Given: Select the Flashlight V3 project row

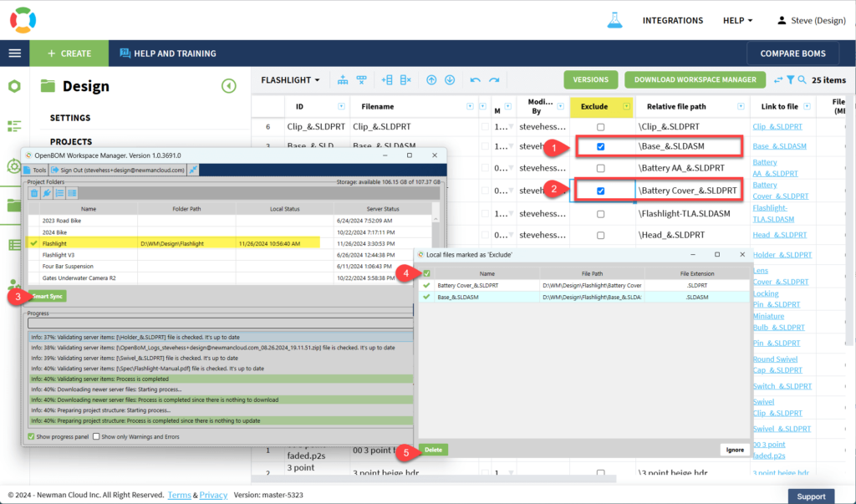Looking at the screenshot, I should pos(229,255).
